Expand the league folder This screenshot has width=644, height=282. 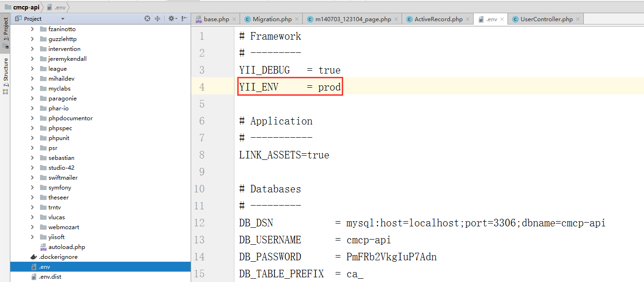pyautogui.click(x=32, y=68)
